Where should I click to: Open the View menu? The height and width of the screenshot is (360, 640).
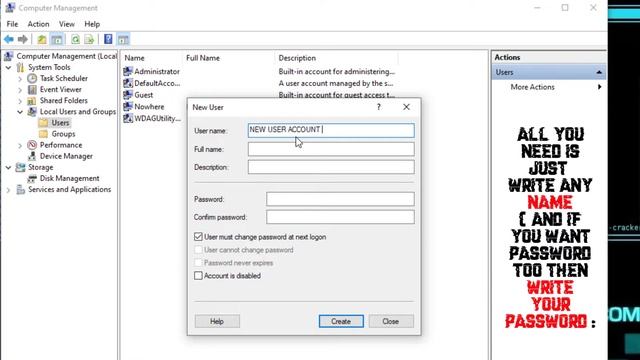(x=67, y=24)
